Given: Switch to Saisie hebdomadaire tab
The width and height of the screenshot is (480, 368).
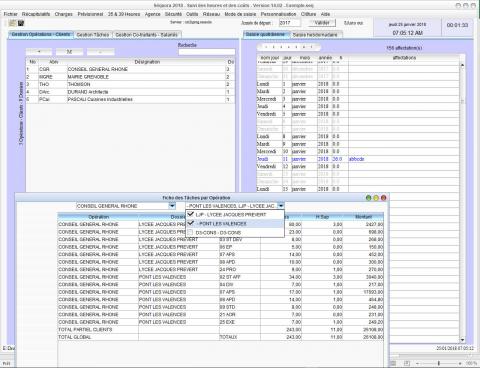Looking at the screenshot, I should point(315,35).
